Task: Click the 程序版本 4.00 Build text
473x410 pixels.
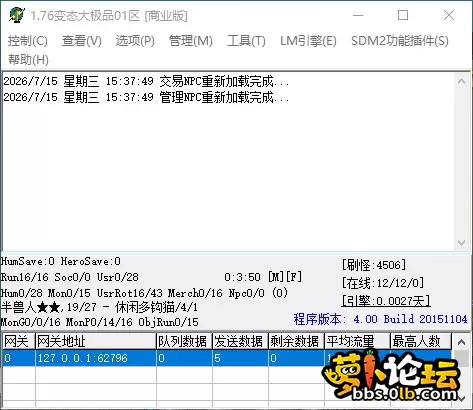Action: coord(380,319)
